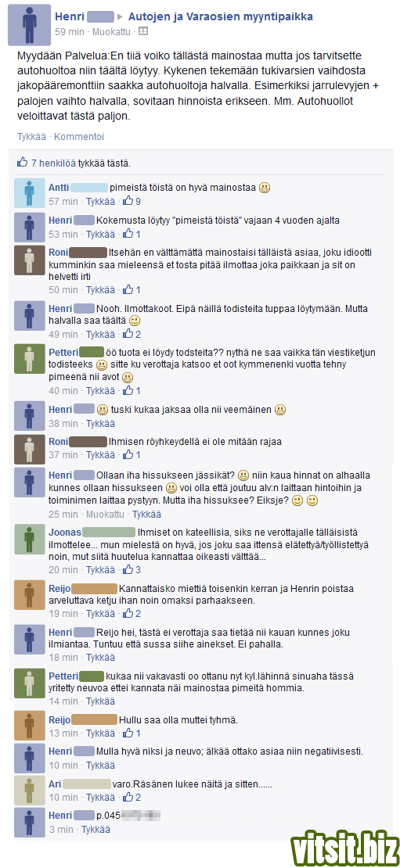The width and height of the screenshot is (400, 868).
Task: Open Reijo's name on the Hullu saa olla comment
Action: tap(59, 720)
